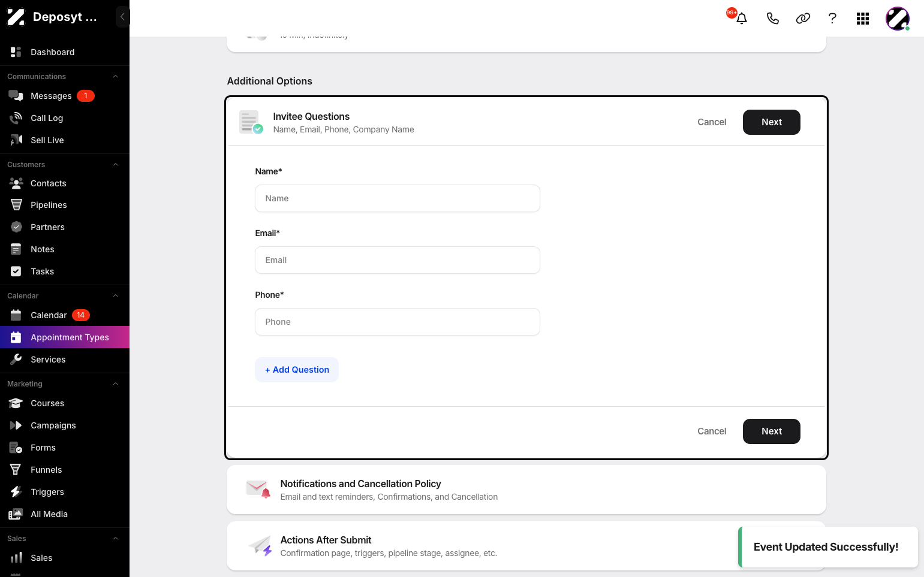Collapse the Sales section chevron
Viewport: 924px width, 577px height.
tap(116, 539)
